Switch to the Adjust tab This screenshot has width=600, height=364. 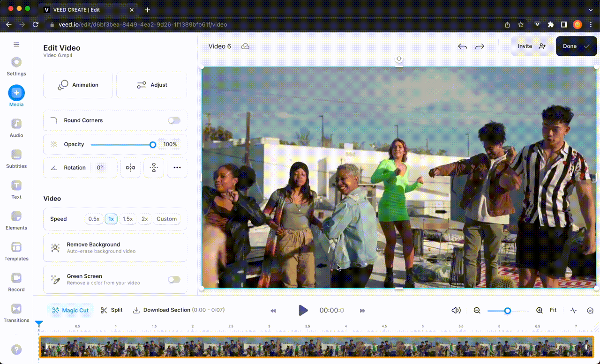tap(151, 85)
